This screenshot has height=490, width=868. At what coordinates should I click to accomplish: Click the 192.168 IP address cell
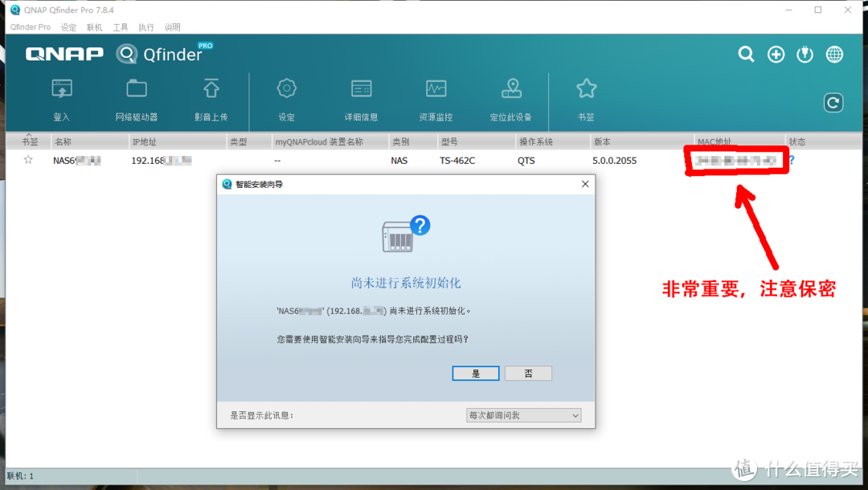pyautogui.click(x=161, y=161)
